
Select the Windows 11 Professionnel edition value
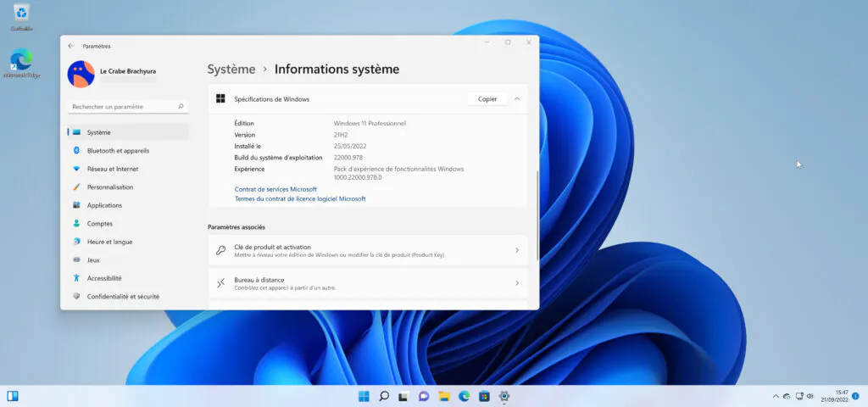point(370,124)
